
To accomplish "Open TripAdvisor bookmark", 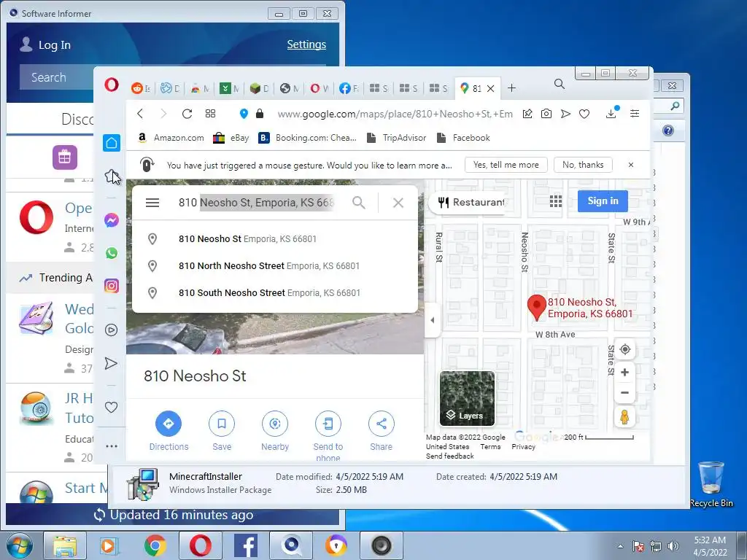I will point(397,138).
